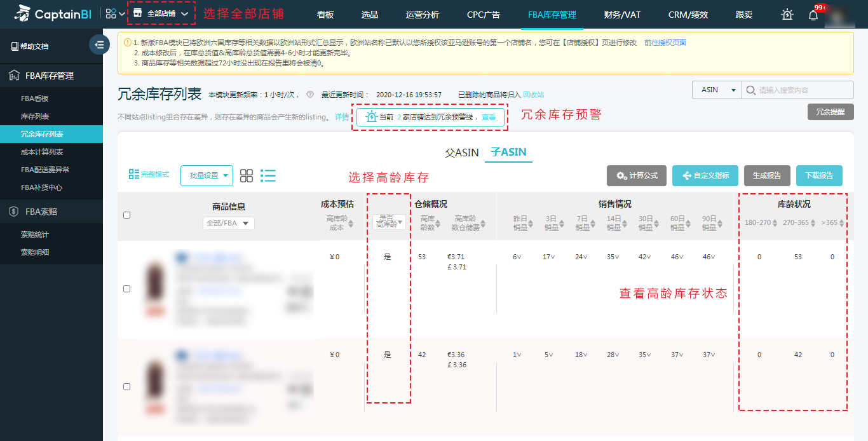Open the 跟卖 menu
Viewport: 868px width, 441px height.
(744, 14)
